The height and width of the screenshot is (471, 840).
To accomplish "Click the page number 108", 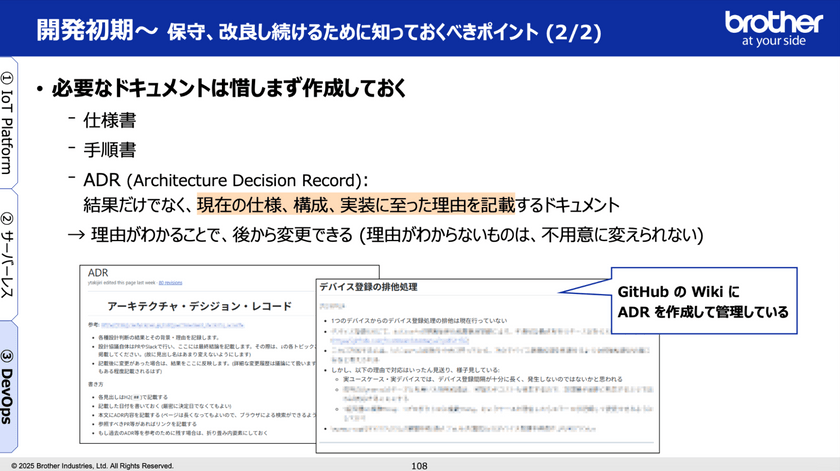I will 420,464.
